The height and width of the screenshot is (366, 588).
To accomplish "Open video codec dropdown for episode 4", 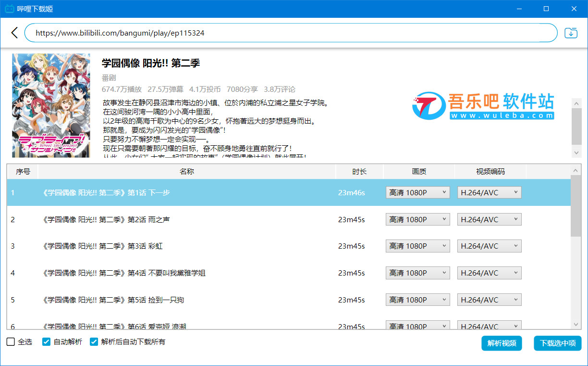I will [x=489, y=273].
